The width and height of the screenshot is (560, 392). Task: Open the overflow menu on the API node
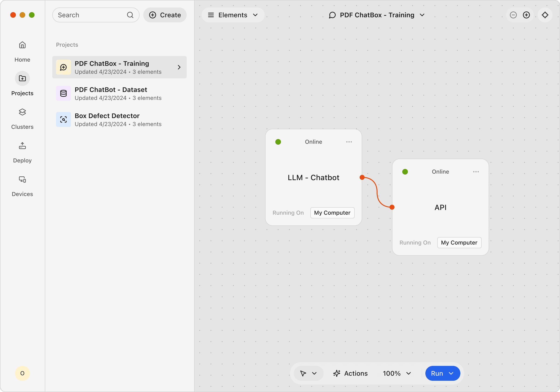tap(476, 171)
